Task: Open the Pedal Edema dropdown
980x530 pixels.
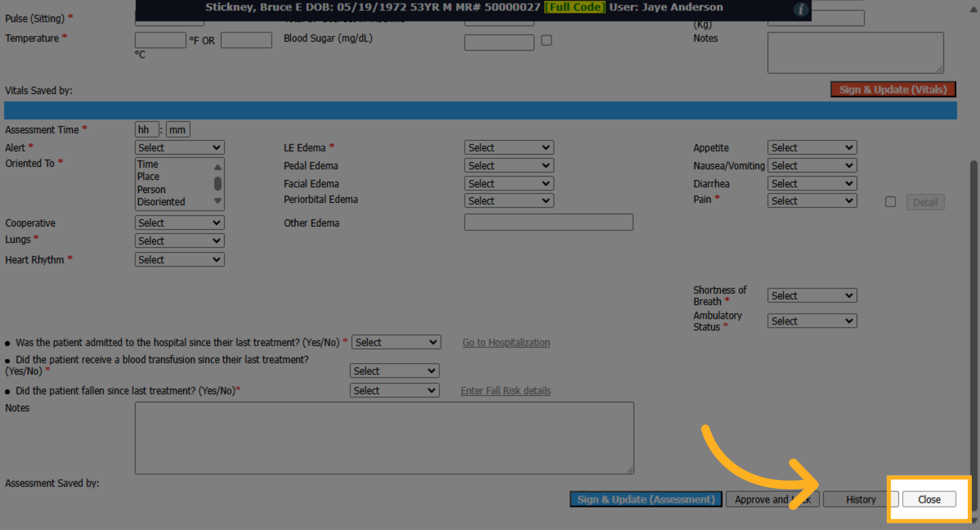Action: [x=509, y=165]
